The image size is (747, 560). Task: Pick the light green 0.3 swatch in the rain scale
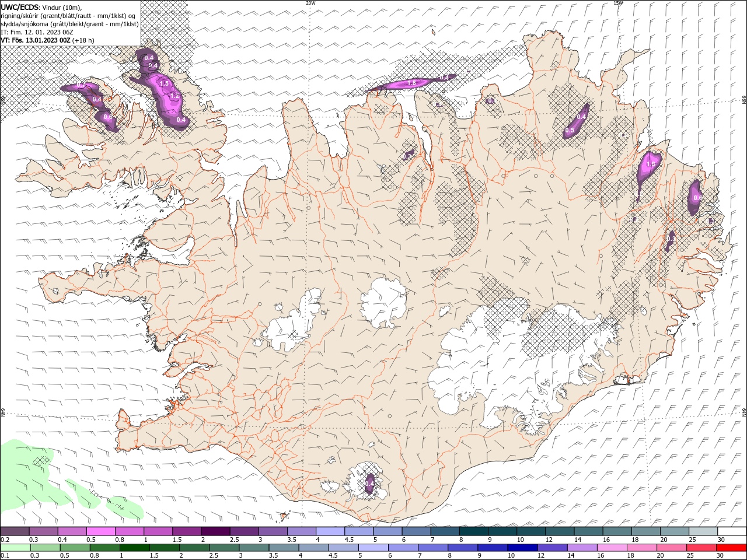tap(45, 548)
